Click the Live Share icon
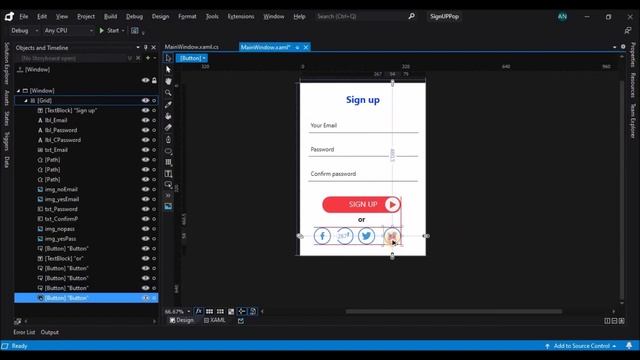Viewport: 640px width, 360px height. [x=628, y=31]
